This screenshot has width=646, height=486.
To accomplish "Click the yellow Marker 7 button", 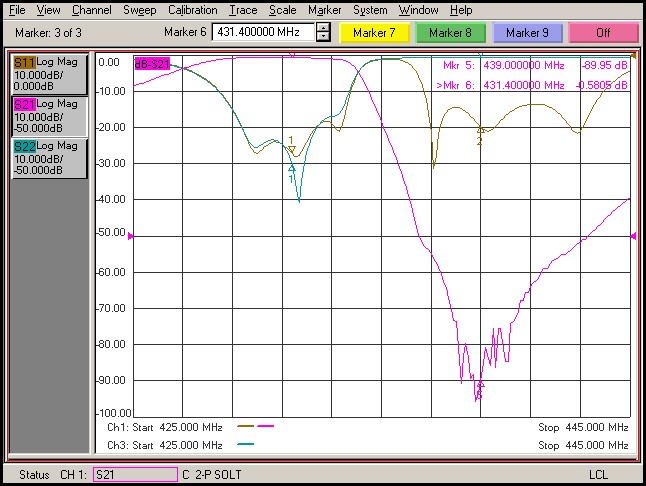I will (374, 33).
